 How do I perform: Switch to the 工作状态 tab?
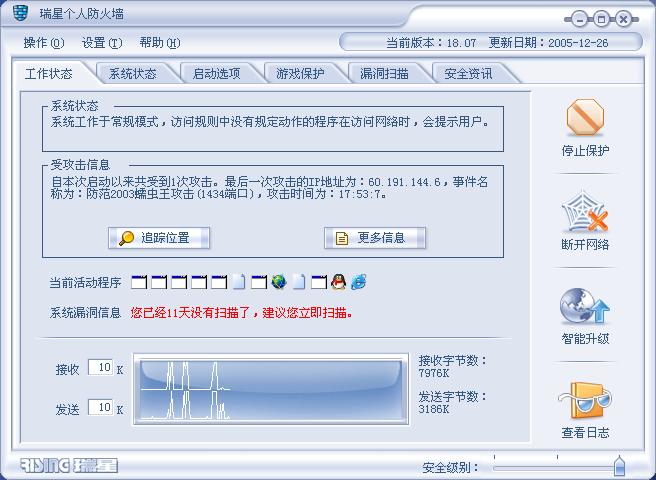pos(49,74)
